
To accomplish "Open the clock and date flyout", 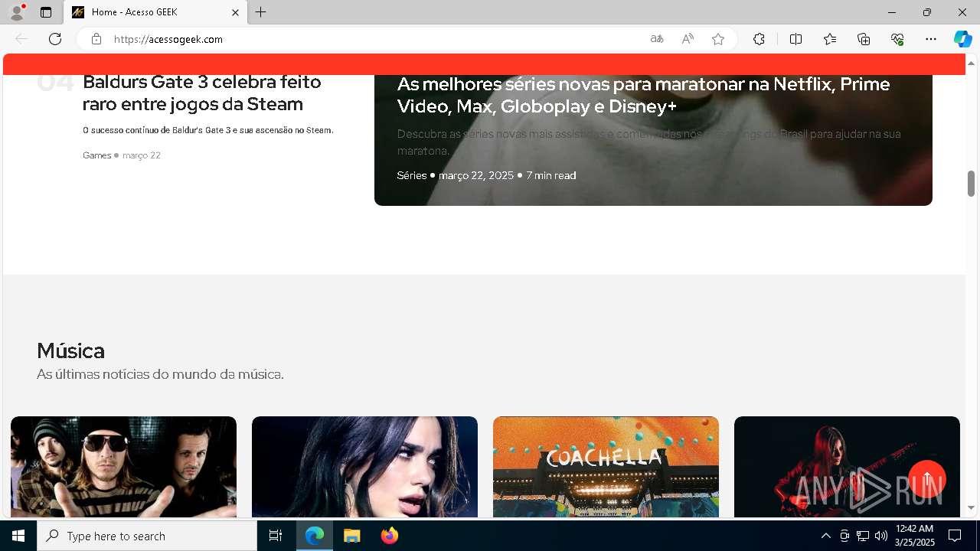I will tap(914, 536).
